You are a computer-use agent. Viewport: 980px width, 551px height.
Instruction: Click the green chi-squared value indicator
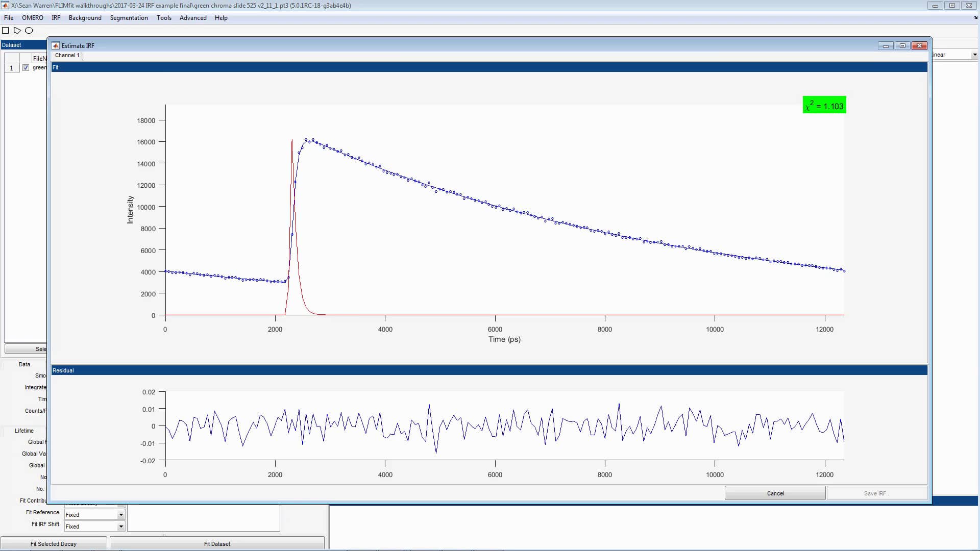pyautogui.click(x=823, y=105)
